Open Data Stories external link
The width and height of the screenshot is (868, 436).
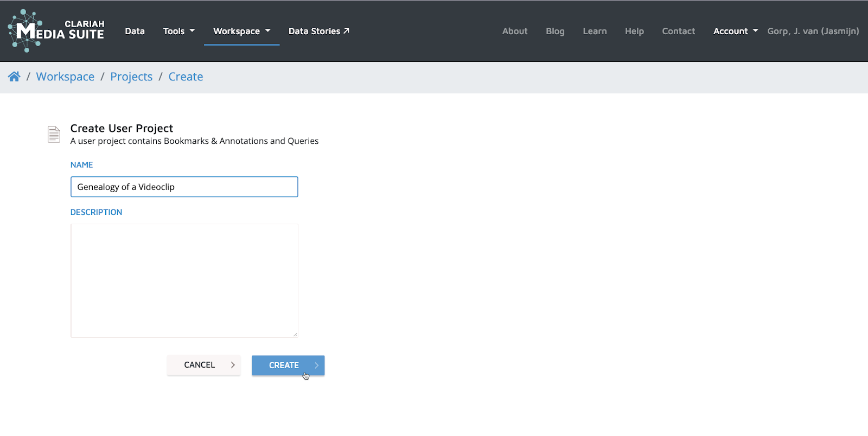pos(318,31)
